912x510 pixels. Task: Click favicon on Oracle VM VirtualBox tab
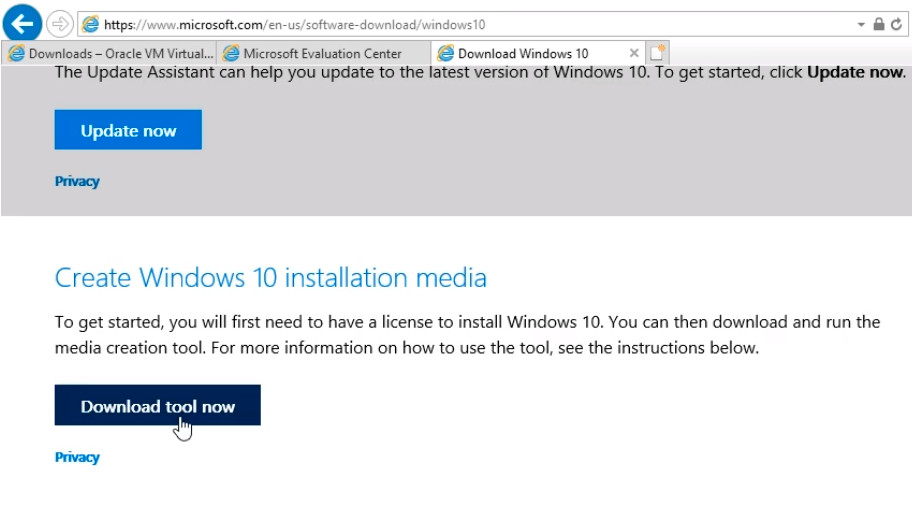click(16, 54)
